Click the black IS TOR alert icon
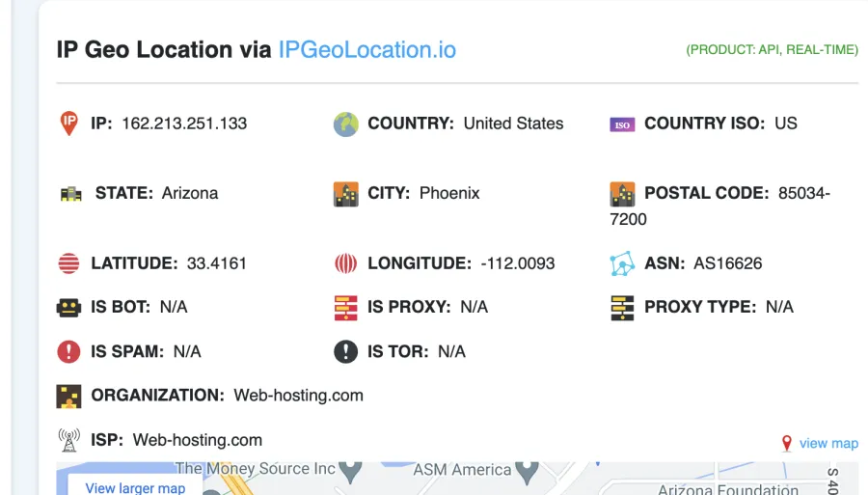The height and width of the screenshot is (495, 868). [x=346, y=351]
